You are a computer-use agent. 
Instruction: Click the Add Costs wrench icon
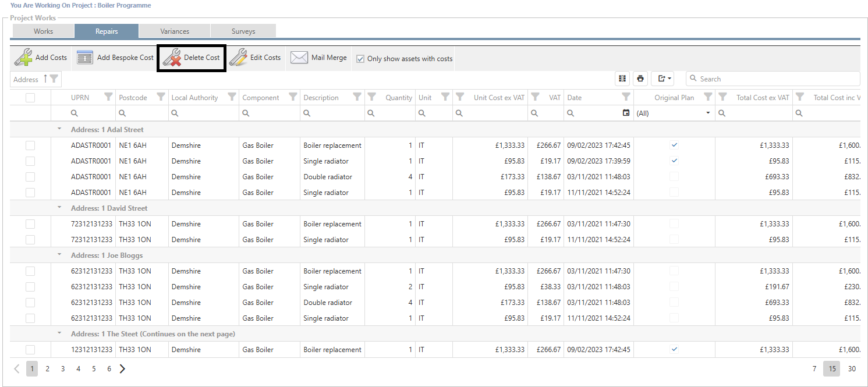[23, 58]
